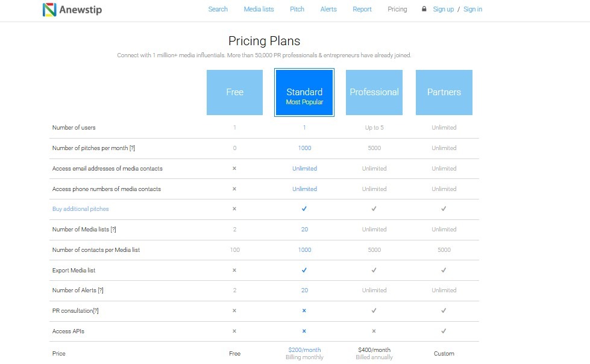This screenshot has height=364, width=590.
Task: Click the Free cross for PR consultation
Action: coord(234,310)
